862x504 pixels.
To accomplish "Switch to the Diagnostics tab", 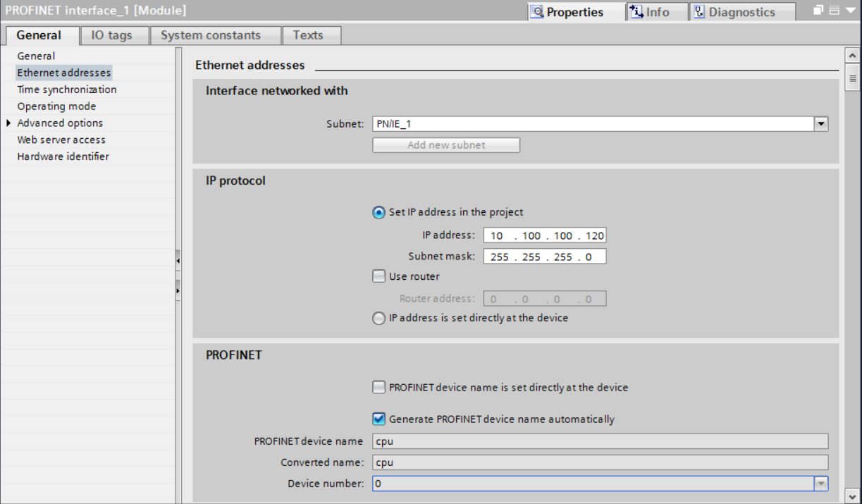I will [x=743, y=11].
